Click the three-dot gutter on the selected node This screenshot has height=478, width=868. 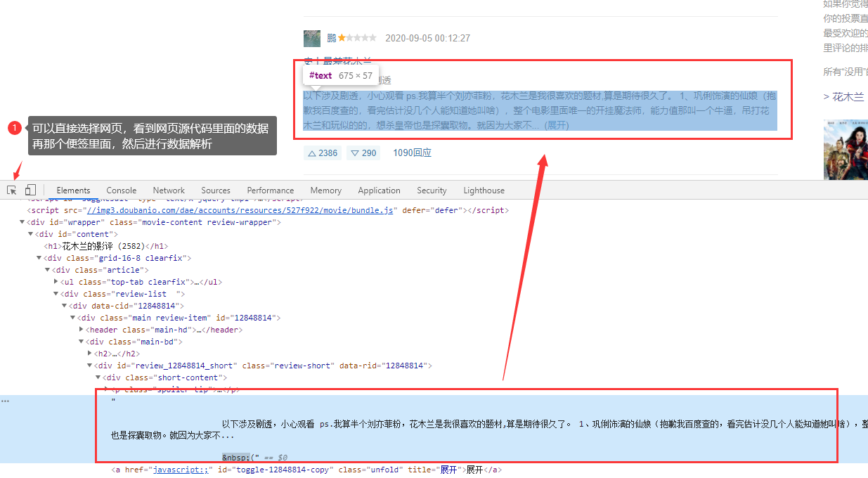[5, 401]
